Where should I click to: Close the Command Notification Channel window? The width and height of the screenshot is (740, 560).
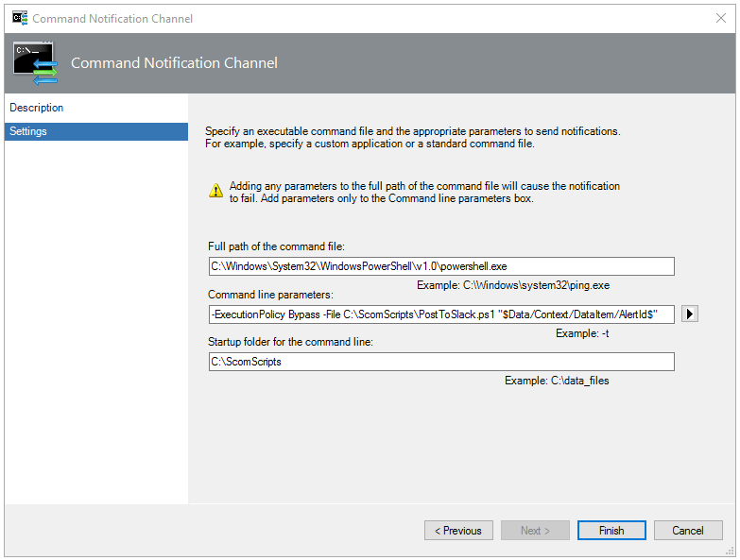(x=721, y=18)
